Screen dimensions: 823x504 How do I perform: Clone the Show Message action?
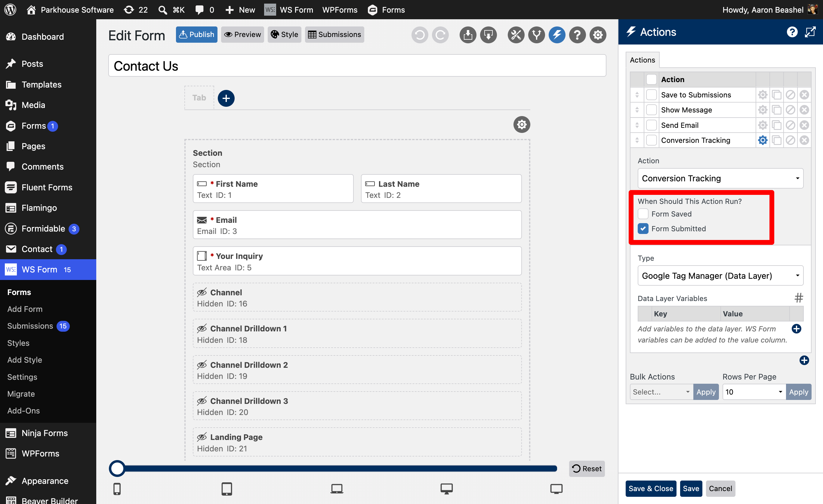pos(777,110)
